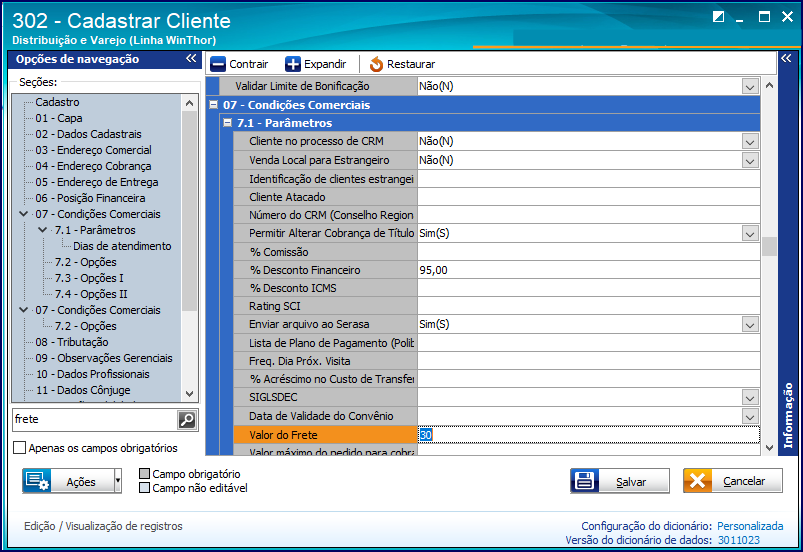Image resolution: width=803 pixels, height=552 pixels.
Task: Collapse first 07 - Condições Comerciais tree node
Action: (x=24, y=214)
